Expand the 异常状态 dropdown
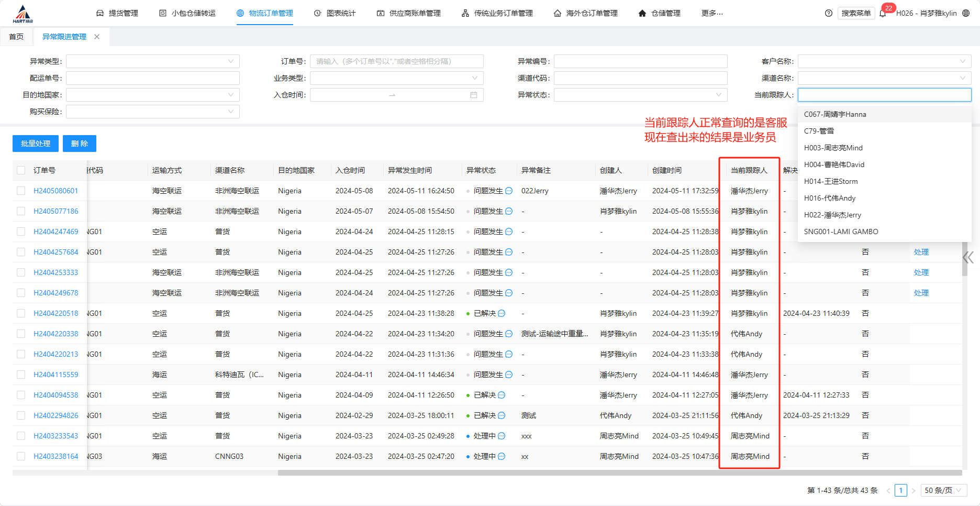 [x=640, y=95]
